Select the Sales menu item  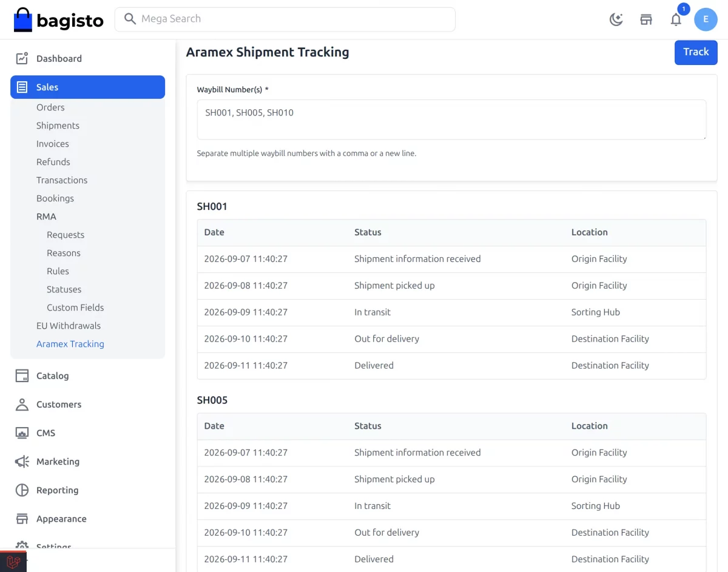pos(87,87)
